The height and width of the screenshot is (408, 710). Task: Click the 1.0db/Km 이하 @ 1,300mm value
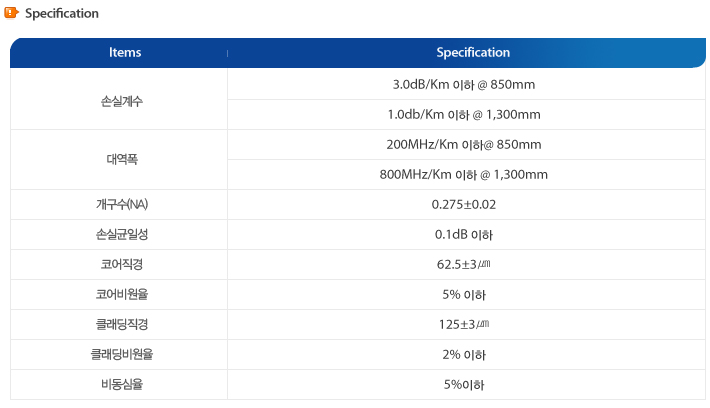[x=464, y=115]
